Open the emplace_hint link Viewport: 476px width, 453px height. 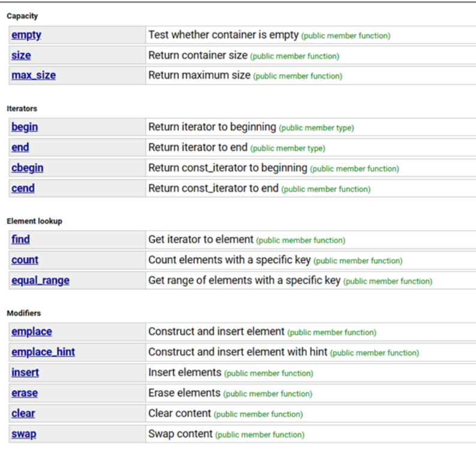click(x=43, y=352)
